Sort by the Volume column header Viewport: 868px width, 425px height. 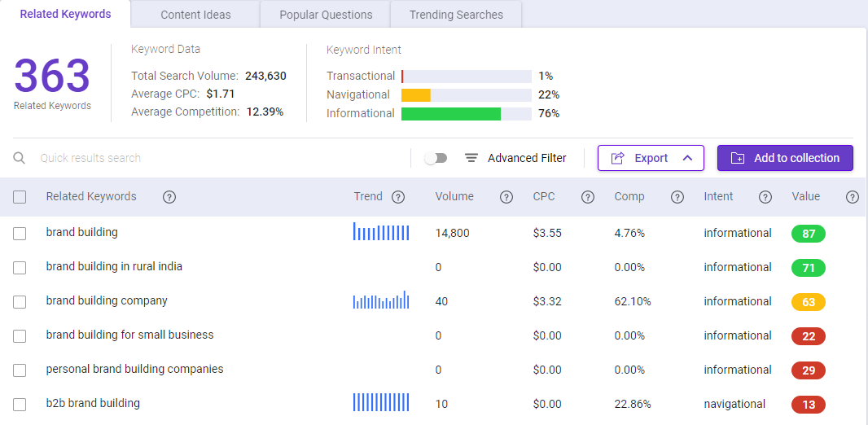pos(454,196)
